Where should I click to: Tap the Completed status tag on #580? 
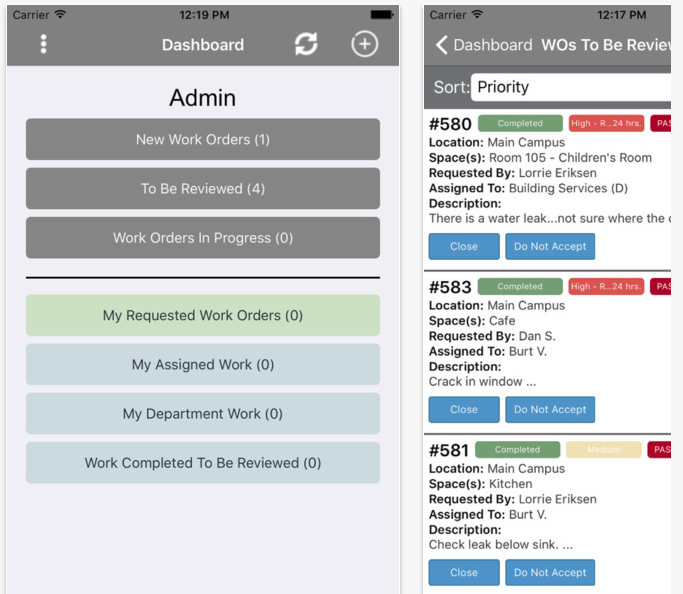[520, 124]
